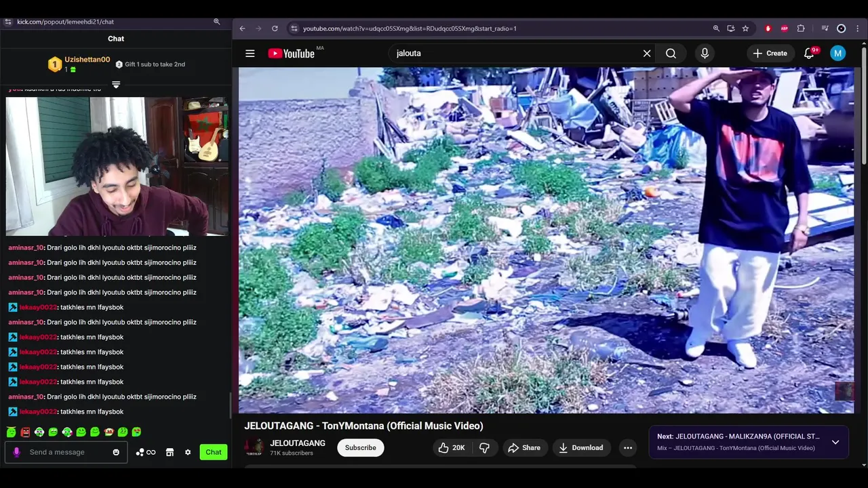This screenshot has height=488, width=868.
Task: Insert the heart-eyes green emote at row end
Action: [x=136, y=432]
